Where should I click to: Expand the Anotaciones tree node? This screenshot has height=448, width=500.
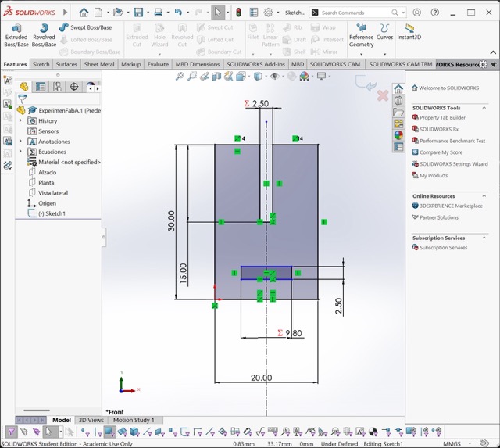tap(21, 141)
